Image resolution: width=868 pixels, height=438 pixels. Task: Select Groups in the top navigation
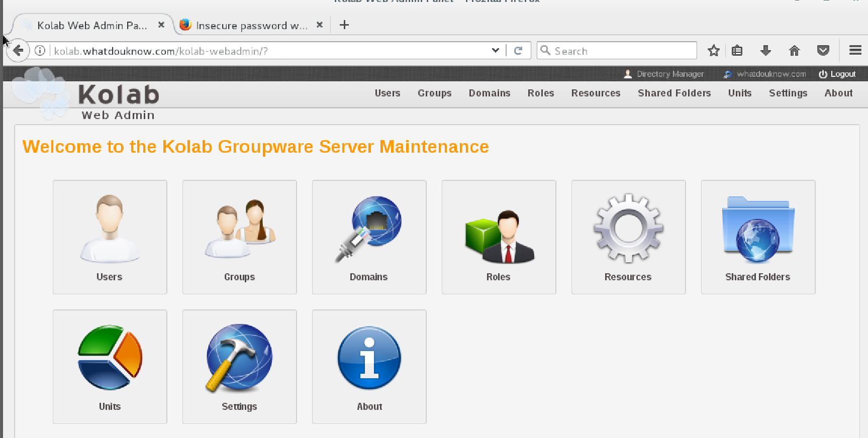click(435, 93)
